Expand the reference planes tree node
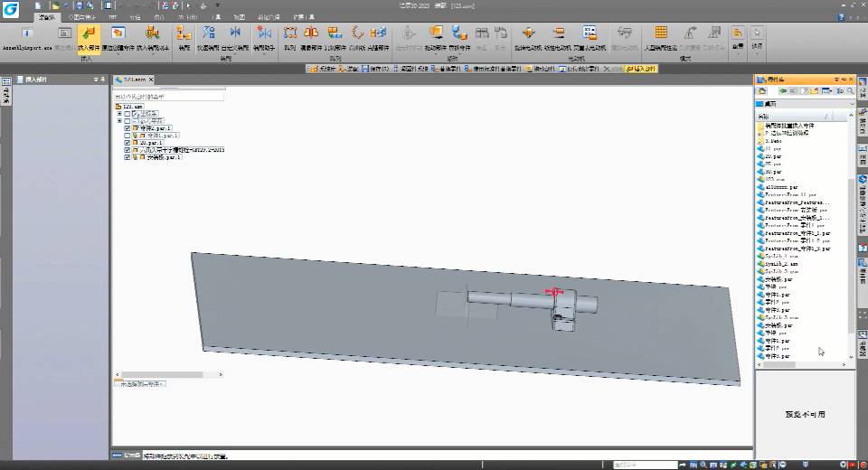Viewport: 868px width, 470px height. coord(119,121)
